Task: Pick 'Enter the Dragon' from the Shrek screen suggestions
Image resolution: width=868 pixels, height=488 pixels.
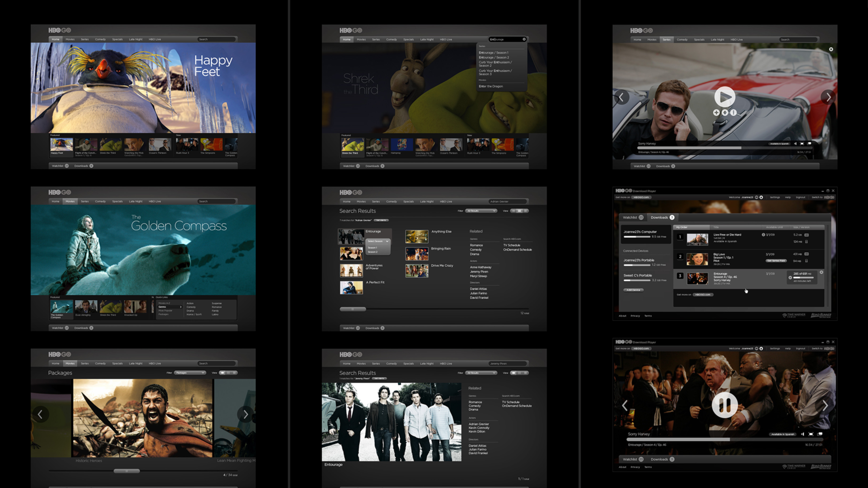Action: click(491, 86)
